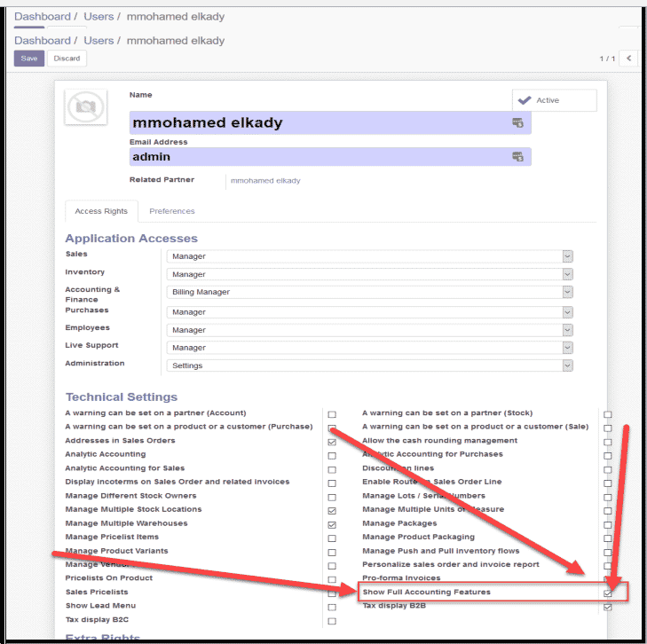Enable Analytic Accounting for Purchases checkbox
The image size is (647, 644).
click(x=607, y=456)
